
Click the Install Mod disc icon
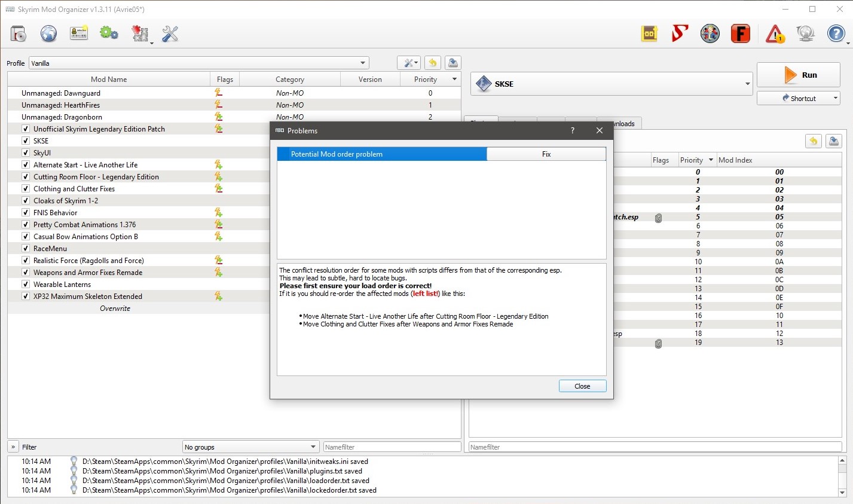click(x=19, y=34)
